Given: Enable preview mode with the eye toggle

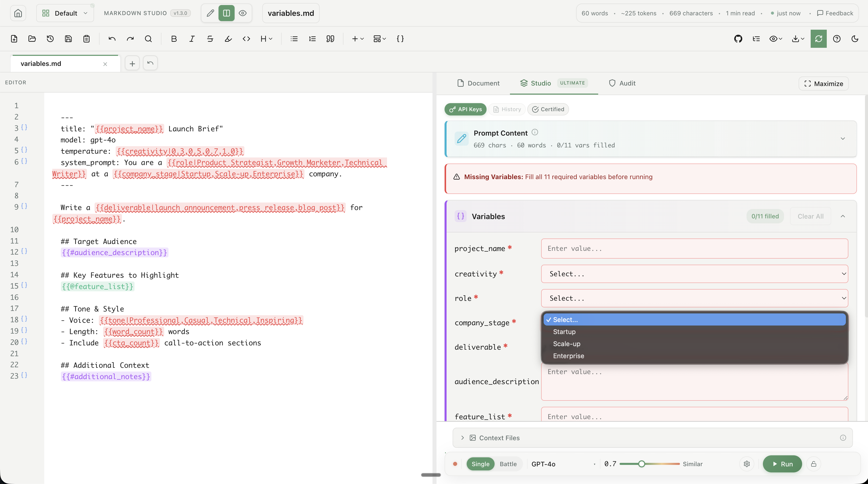Looking at the screenshot, I should click(x=242, y=13).
